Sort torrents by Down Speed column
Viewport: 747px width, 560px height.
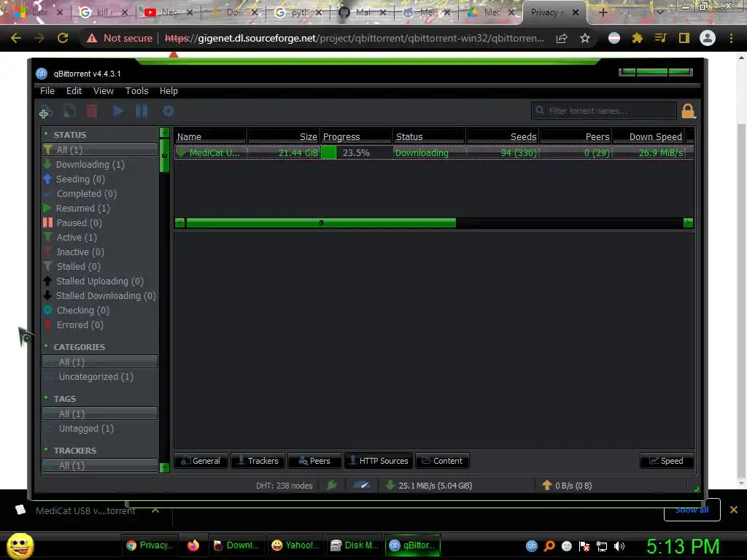point(649,136)
